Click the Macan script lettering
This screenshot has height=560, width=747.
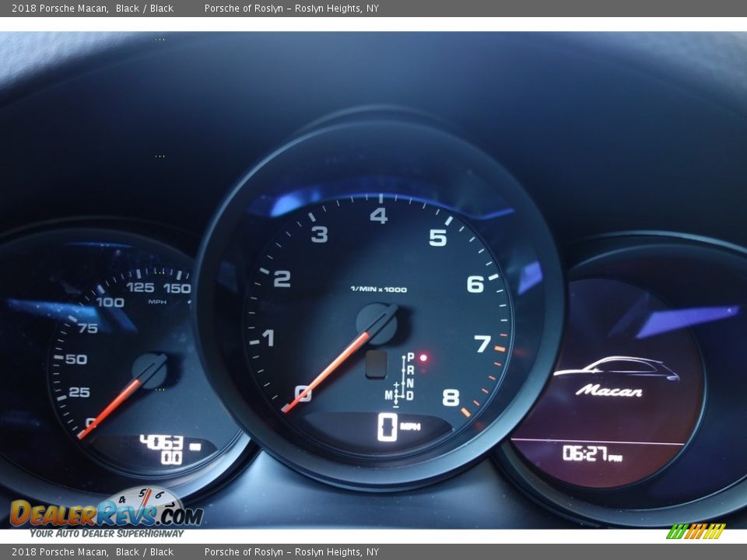[x=609, y=390]
